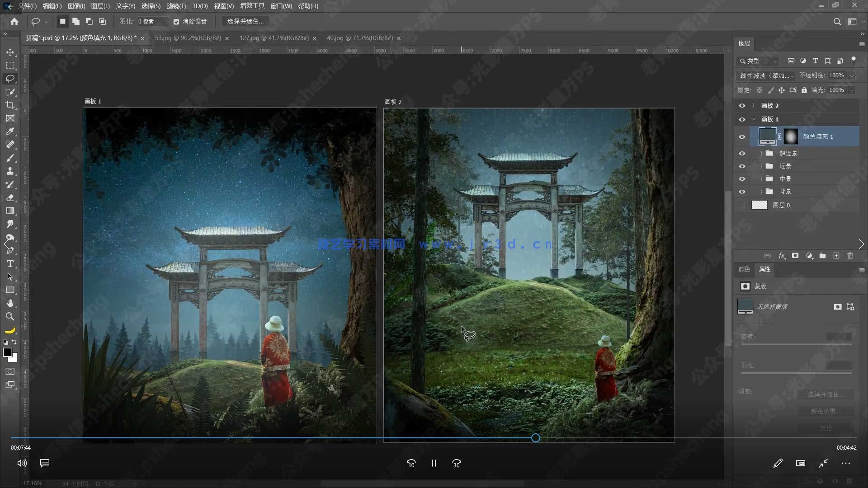868x488 pixels.
Task: Select the Zoom tool in toolbar
Action: point(10,317)
